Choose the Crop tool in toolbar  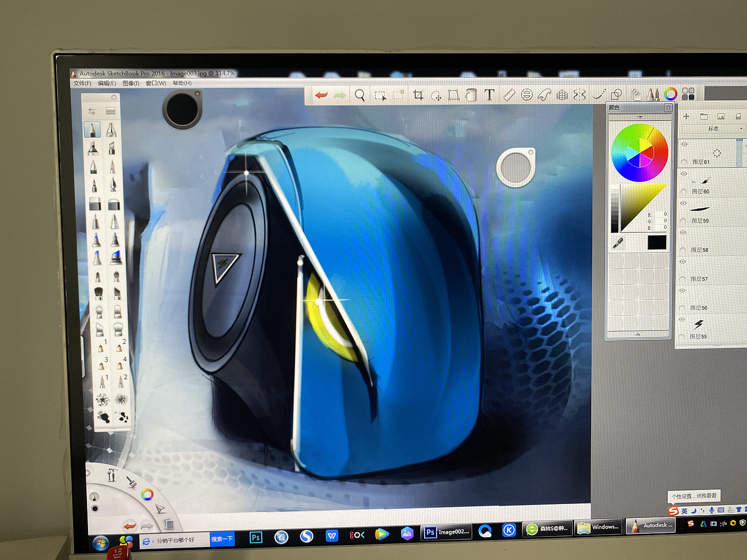418,95
